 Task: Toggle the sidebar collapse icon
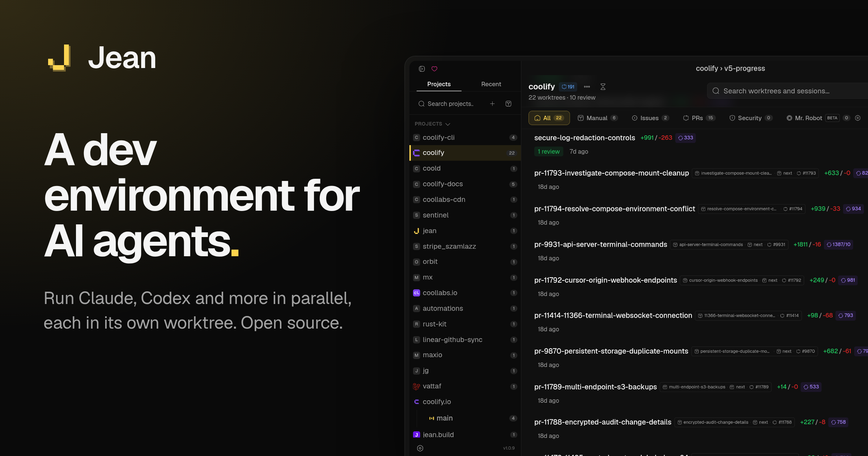click(422, 69)
